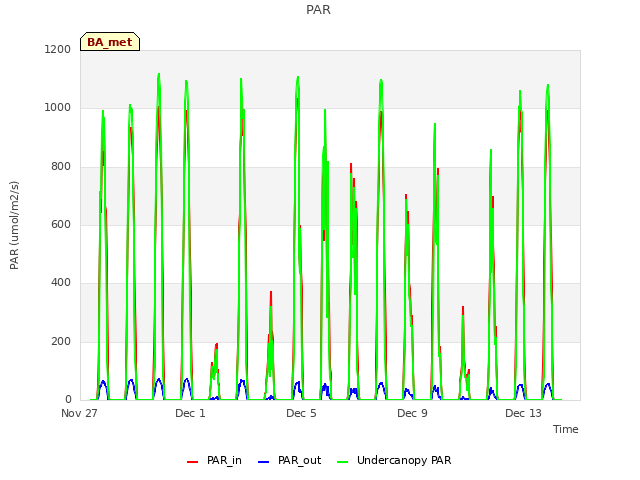Image resolution: width=640 pixels, height=480 pixels.
Task: Click the Dec 9 x-axis tick label
Action: pos(412,413)
